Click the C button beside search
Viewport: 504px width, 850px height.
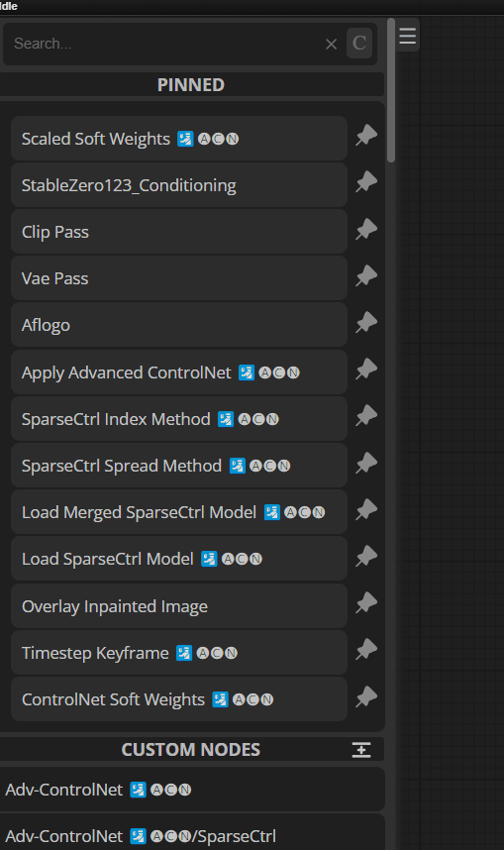tap(359, 43)
